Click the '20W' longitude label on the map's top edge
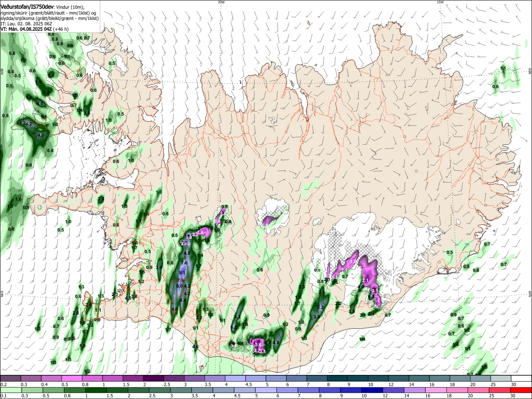532x399 pixels. pos(221,2)
